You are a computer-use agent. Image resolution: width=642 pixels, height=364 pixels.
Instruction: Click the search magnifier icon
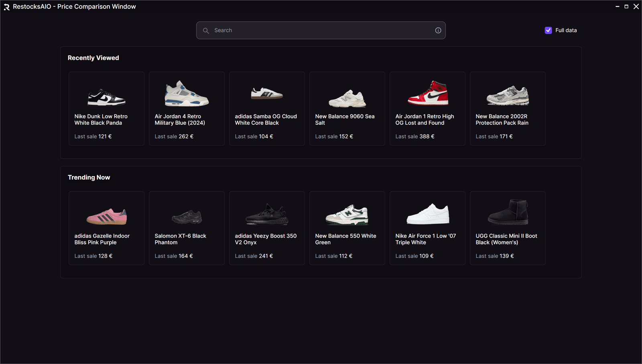[x=206, y=31]
